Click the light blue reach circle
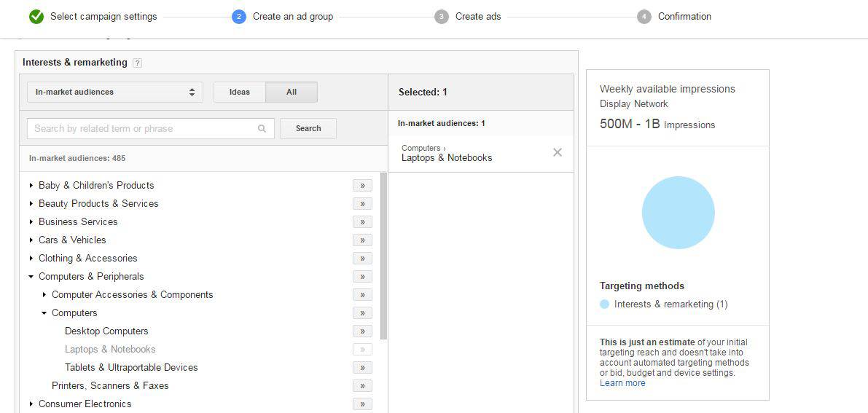This screenshot has width=868, height=413. point(678,213)
